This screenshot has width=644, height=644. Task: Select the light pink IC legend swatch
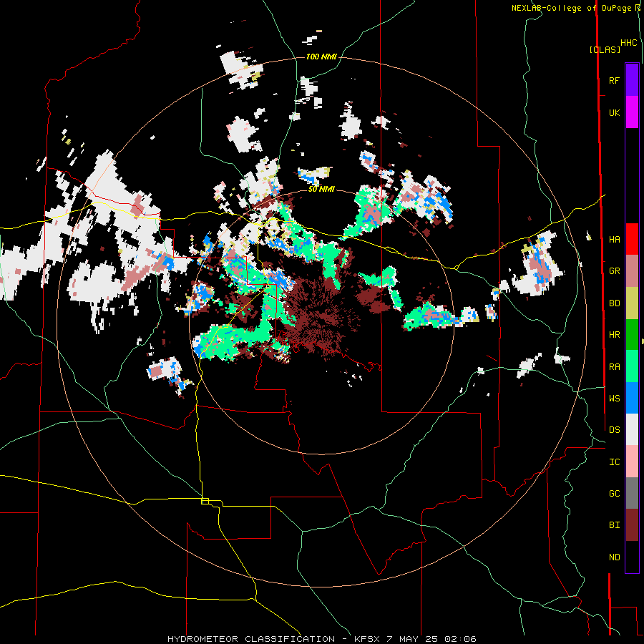pos(632,462)
